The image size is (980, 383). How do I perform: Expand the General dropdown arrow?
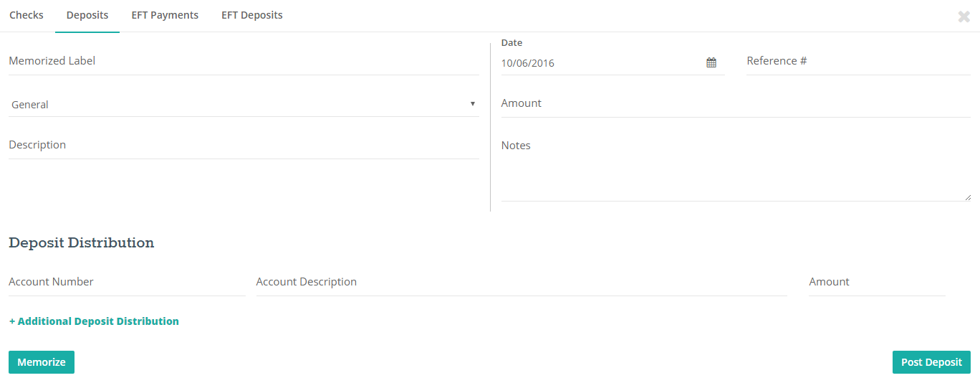coord(473,104)
